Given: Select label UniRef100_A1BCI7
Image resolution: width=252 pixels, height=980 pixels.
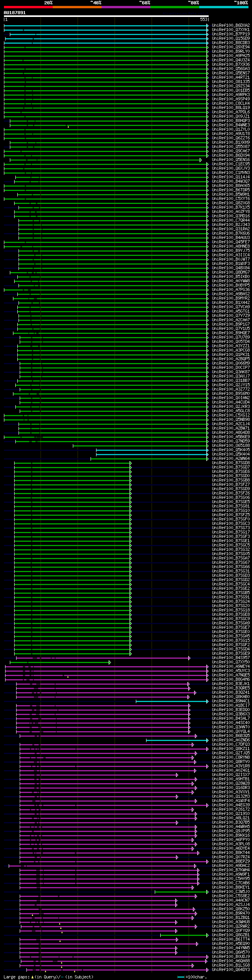Looking at the screenshot, I should click(231, 705).
